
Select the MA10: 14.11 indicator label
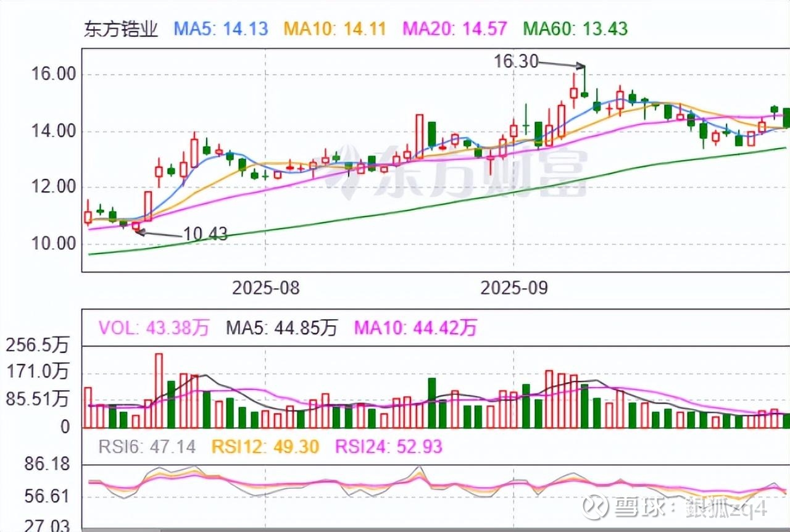[x=335, y=28]
